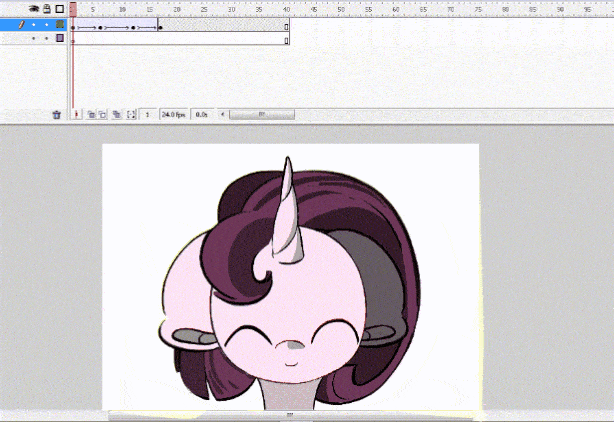Open the Modify Onion Markers menu
Image resolution: width=614 pixels, height=422 pixels.
131,114
